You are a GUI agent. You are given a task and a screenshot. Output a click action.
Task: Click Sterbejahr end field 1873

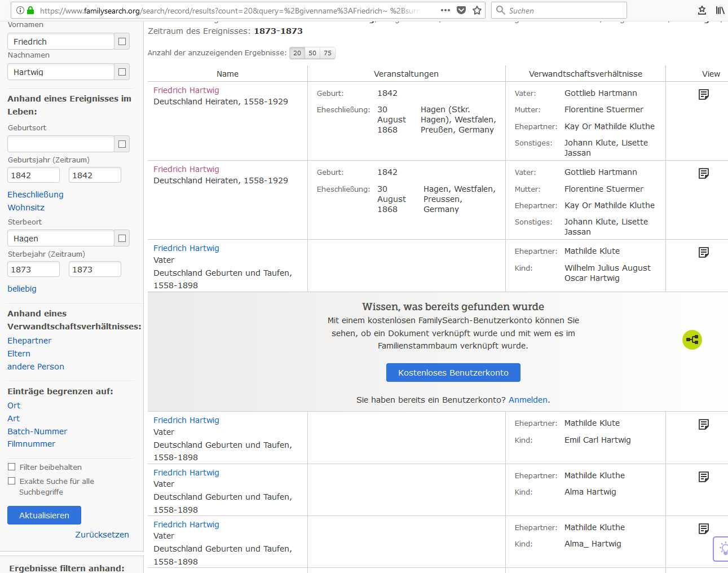tap(95, 269)
